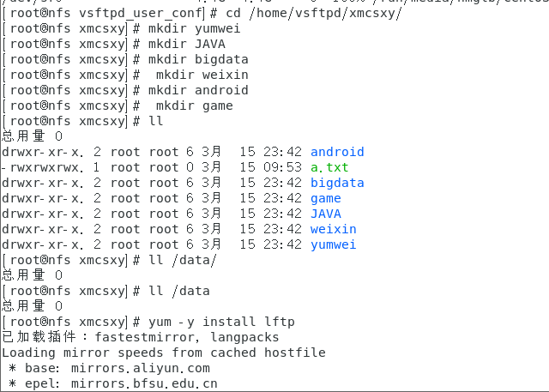Image resolution: width=549 pixels, height=392 pixels.
Task: Click the "ll /data/" command with trailing slash
Action: (x=182, y=260)
